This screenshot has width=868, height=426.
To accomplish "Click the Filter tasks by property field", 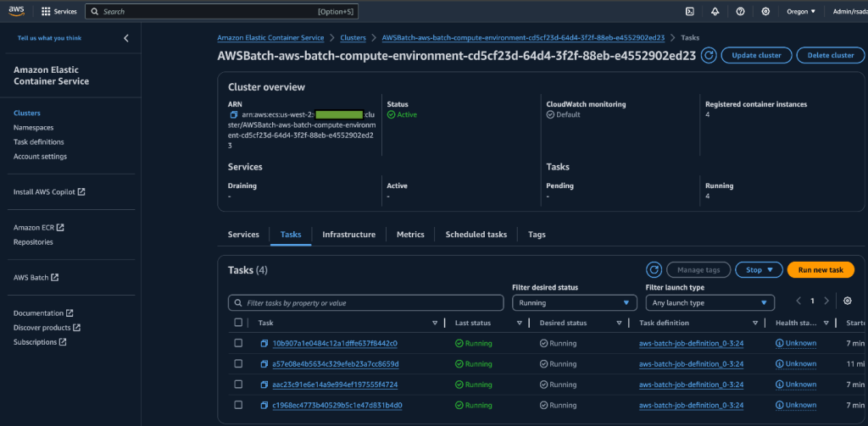I will [x=366, y=302].
